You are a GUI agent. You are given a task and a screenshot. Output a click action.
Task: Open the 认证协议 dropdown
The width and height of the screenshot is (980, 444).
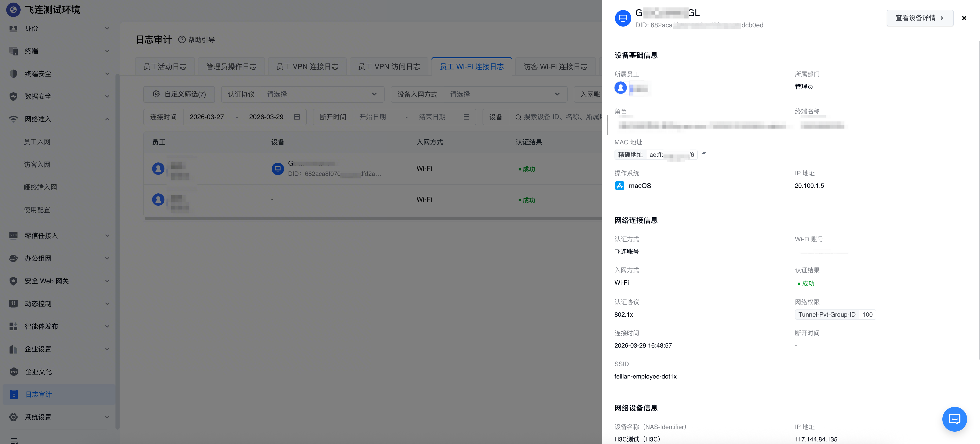(322, 94)
